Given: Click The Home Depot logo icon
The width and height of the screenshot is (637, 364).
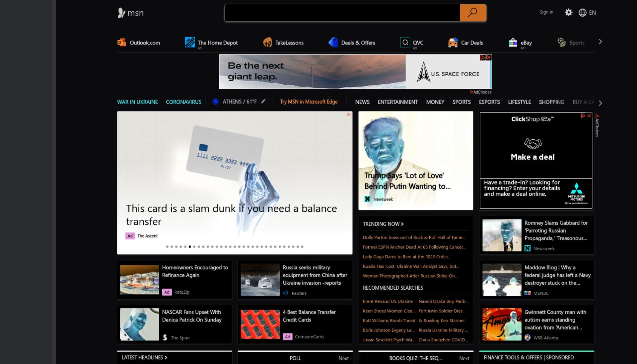Looking at the screenshot, I should coord(190,42).
